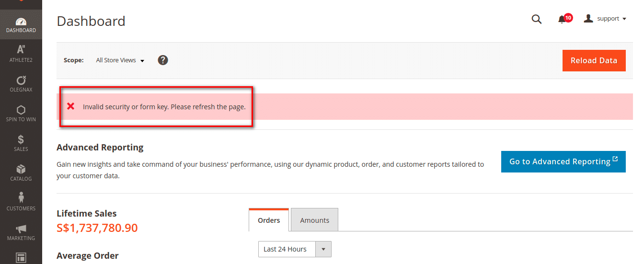Open the Spin to Win menu

point(21,113)
